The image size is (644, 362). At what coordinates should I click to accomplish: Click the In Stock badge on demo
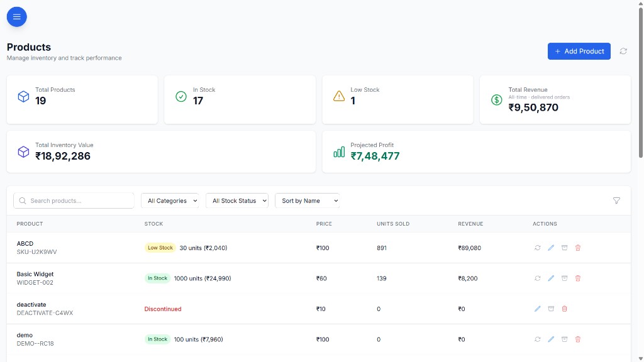click(x=157, y=339)
